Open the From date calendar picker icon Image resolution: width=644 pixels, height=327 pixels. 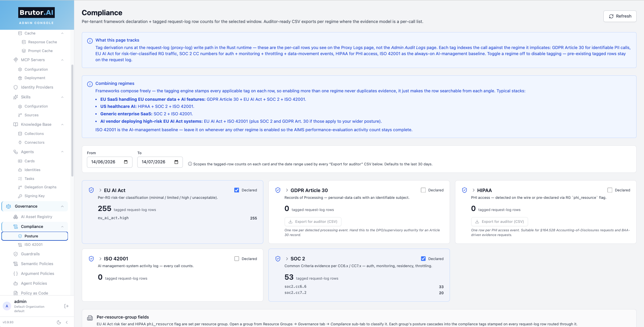126,162
